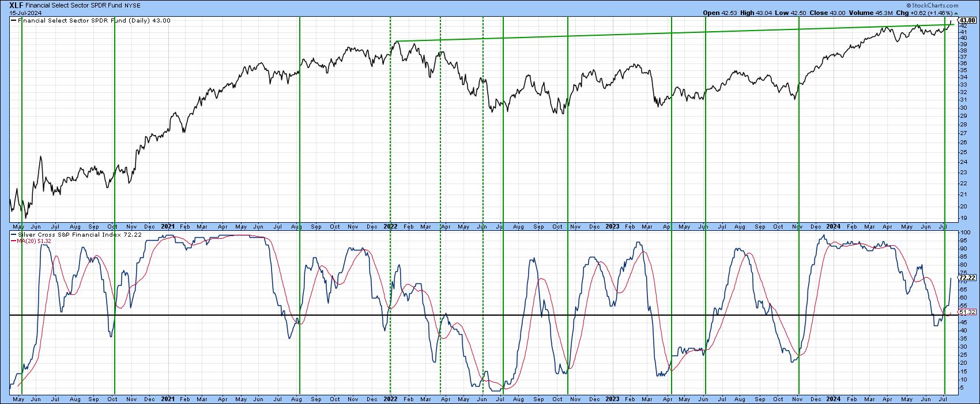Click the MA(20) 51.32 legend entry

[32, 241]
